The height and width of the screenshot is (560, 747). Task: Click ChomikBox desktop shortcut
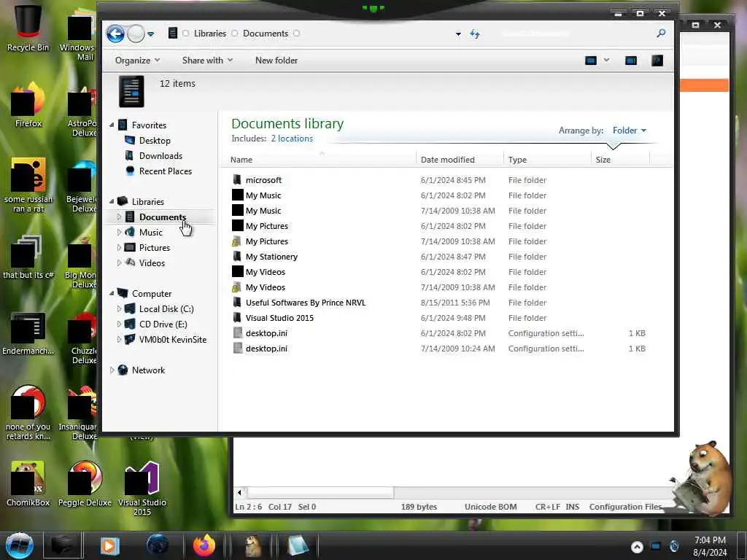click(x=28, y=484)
